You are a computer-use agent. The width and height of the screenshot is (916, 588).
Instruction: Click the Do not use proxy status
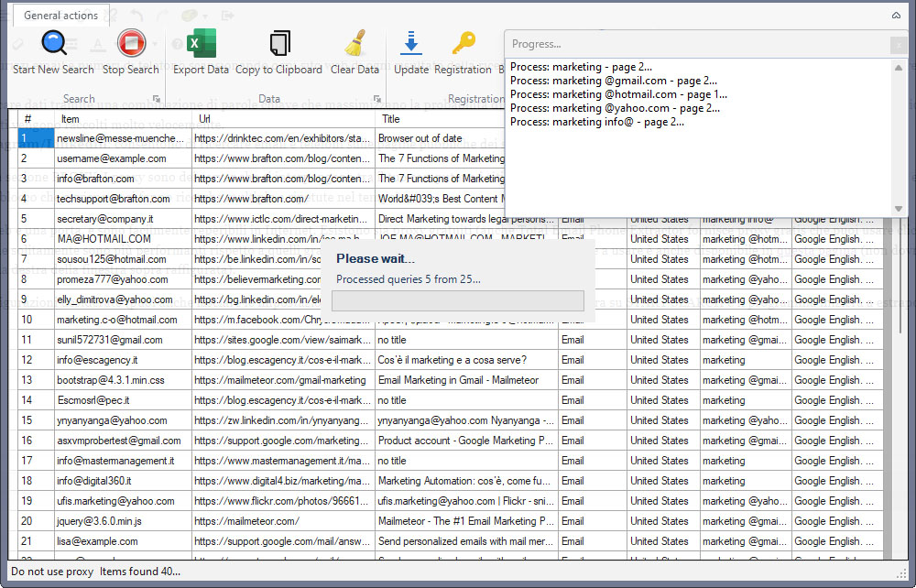pos(52,572)
